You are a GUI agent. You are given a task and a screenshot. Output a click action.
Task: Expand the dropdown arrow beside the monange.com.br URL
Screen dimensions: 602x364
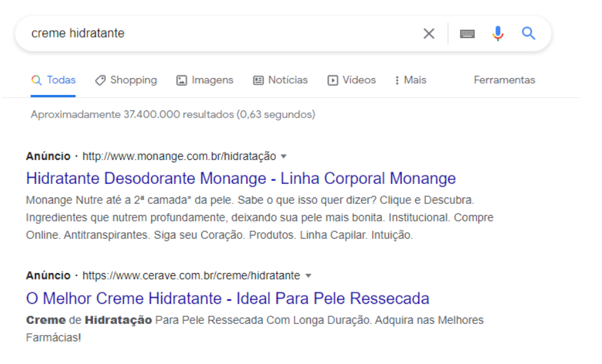284,156
